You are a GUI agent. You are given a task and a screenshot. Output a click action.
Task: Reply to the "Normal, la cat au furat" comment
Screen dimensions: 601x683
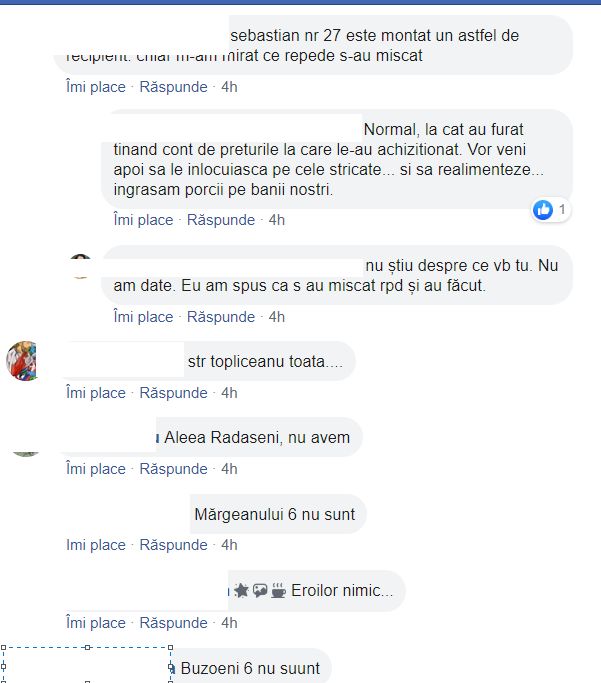(x=221, y=220)
